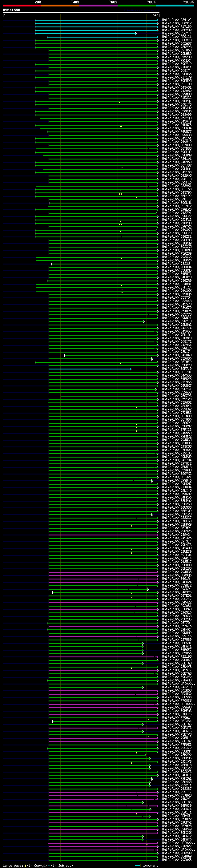Viewport: 197px width, 868px height.
Task: Click the cyan ~100% identity legend segment
Action: click(x=175, y=6)
